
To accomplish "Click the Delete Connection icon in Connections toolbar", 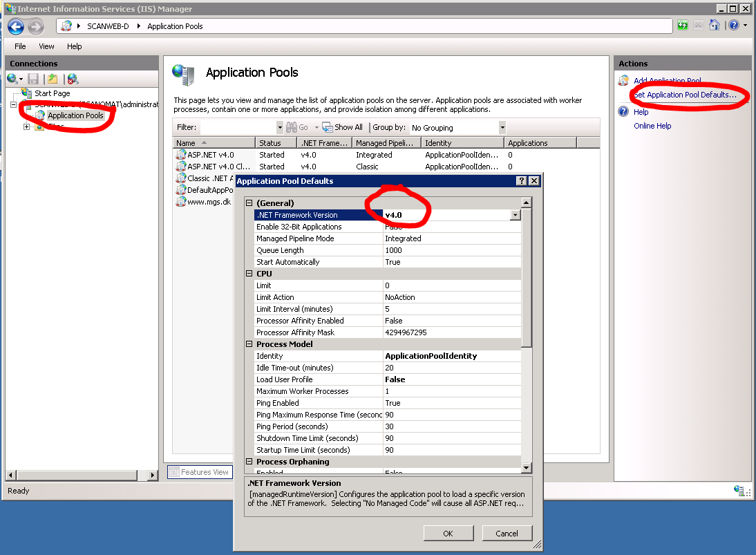I will tap(73, 79).
